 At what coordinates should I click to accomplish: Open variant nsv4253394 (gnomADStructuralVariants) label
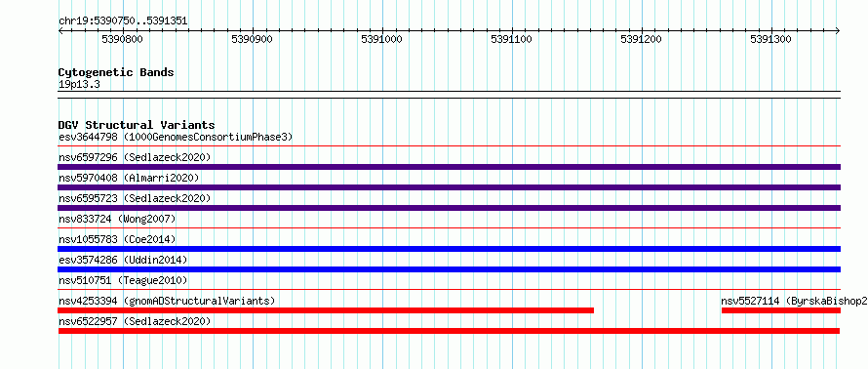click(167, 301)
